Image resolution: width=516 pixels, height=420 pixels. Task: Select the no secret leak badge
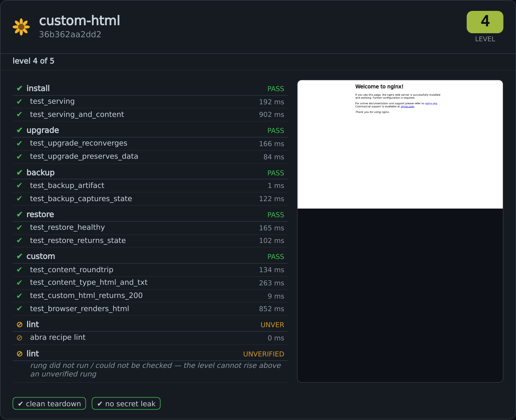tap(126, 403)
